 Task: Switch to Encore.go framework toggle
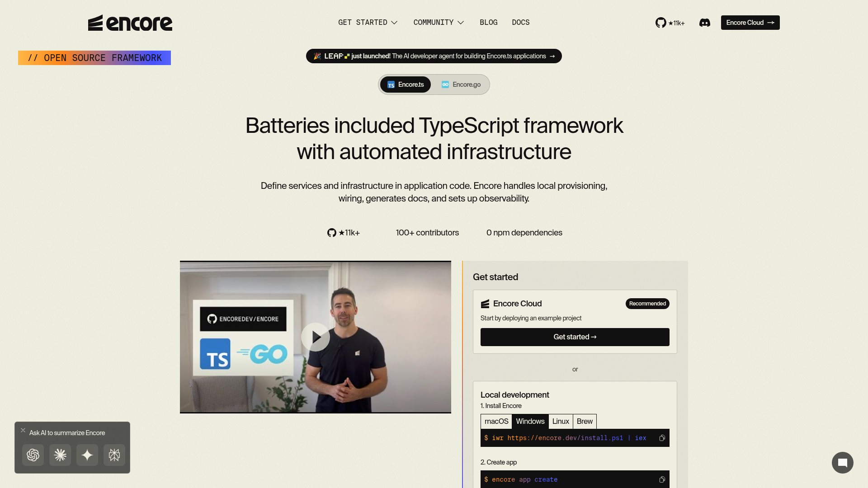point(461,84)
